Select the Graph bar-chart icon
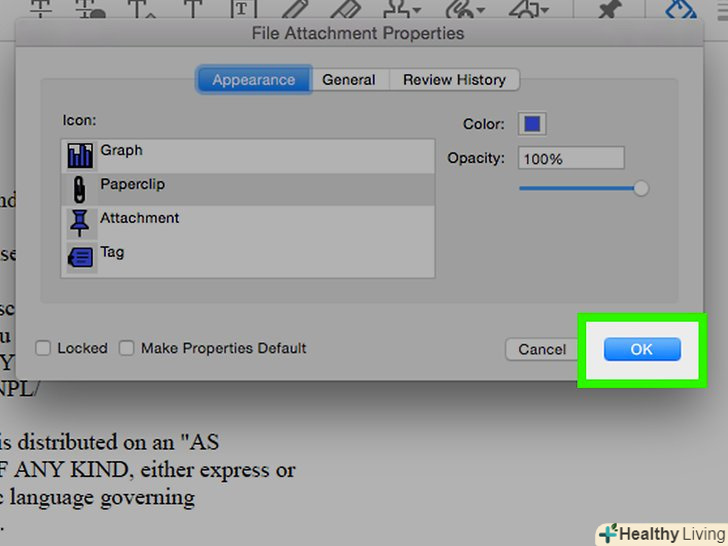 (x=80, y=156)
